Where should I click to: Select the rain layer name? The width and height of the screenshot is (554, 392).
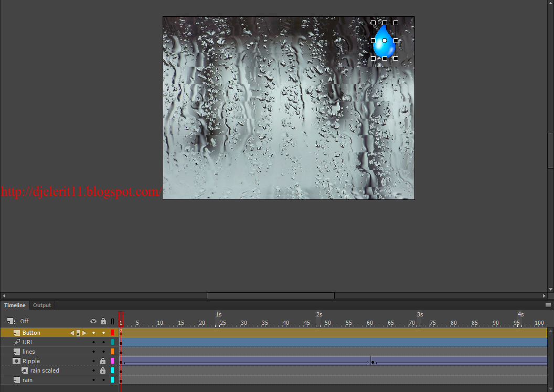pyautogui.click(x=27, y=380)
